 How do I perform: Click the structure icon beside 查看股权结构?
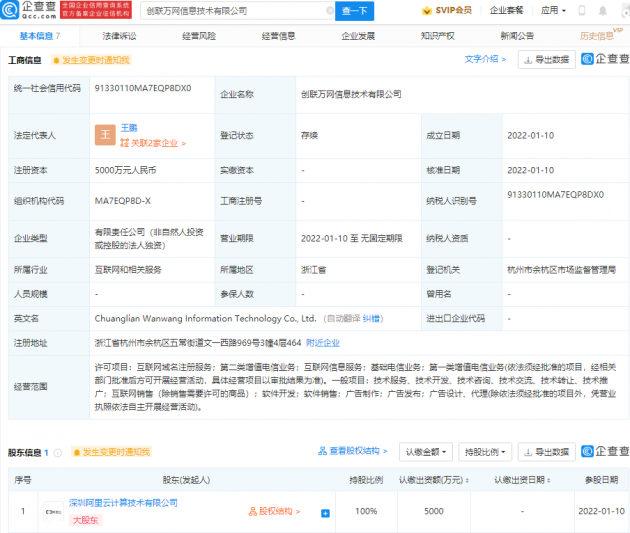[322, 451]
